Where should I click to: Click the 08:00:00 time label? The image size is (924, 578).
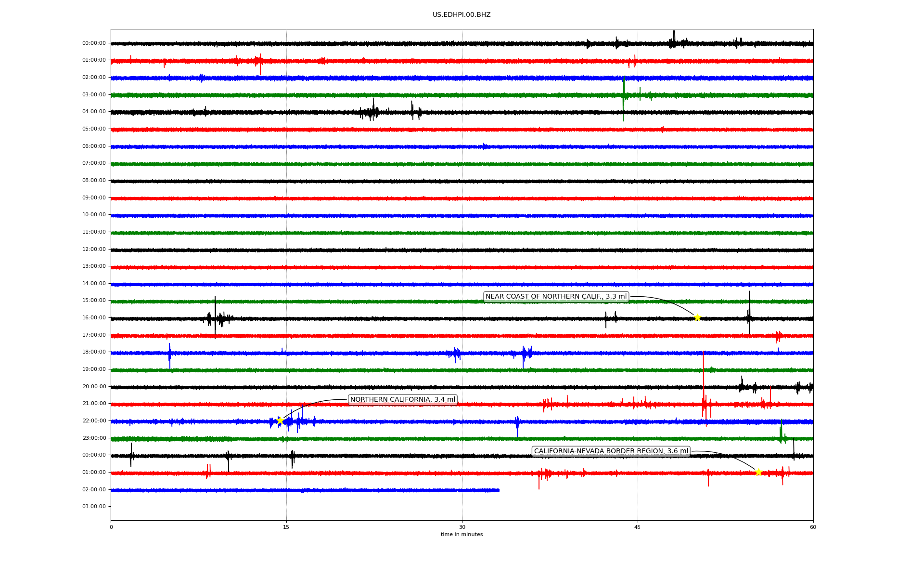coord(94,181)
